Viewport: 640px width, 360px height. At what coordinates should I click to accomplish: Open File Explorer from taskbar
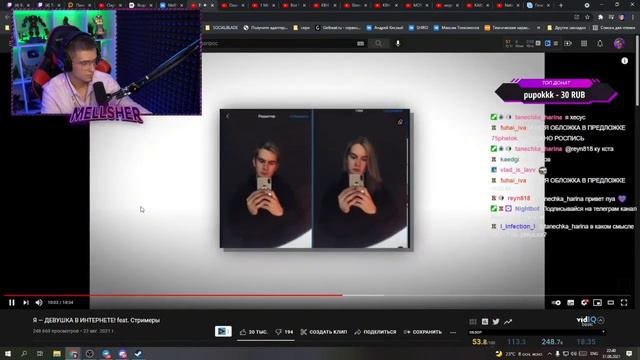point(57,353)
